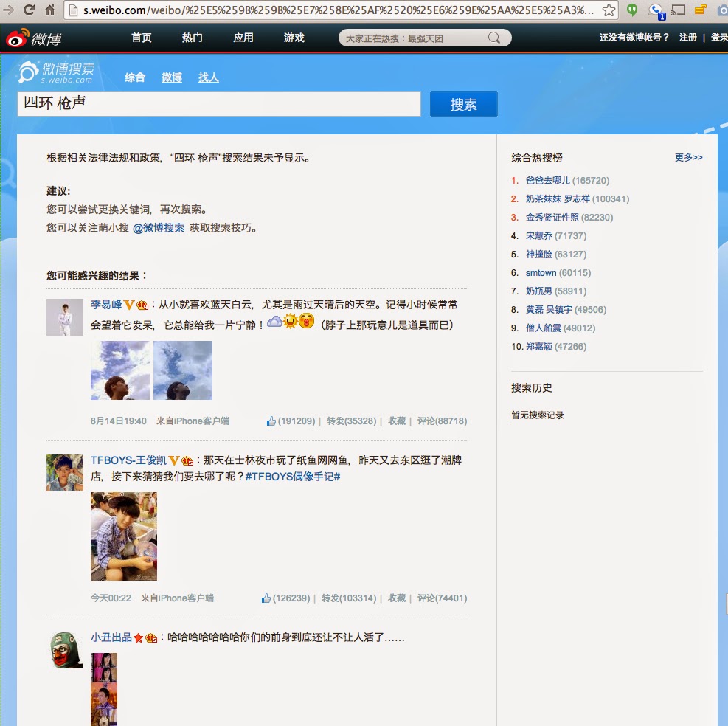Click the cast screen extension icon

(x=678, y=10)
